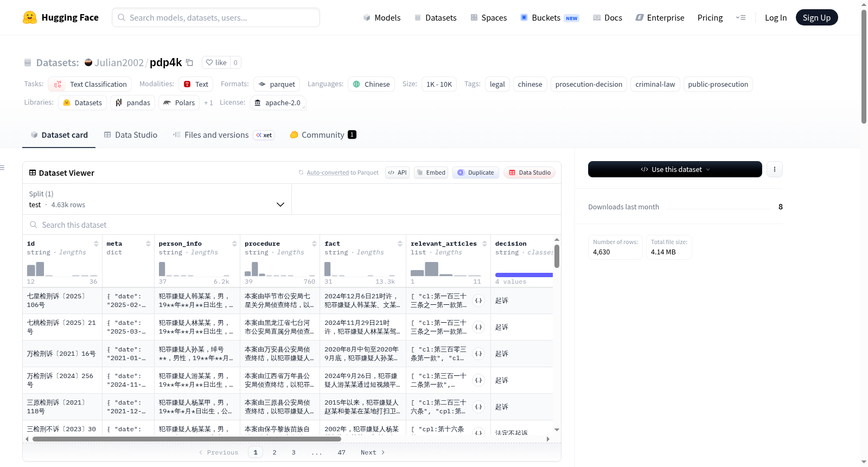The height and width of the screenshot is (467, 868).
Task: Click the table vertical scrollbar thumb
Action: click(557, 256)
